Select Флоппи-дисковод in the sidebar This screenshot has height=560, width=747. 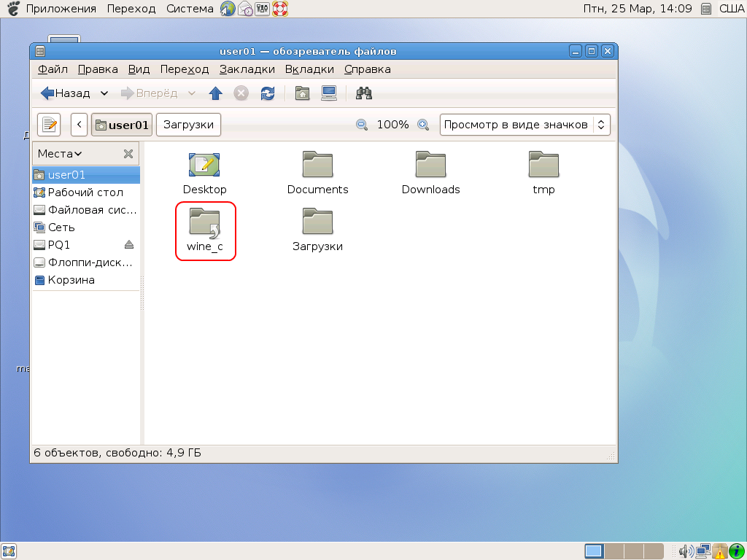point(86,262)
